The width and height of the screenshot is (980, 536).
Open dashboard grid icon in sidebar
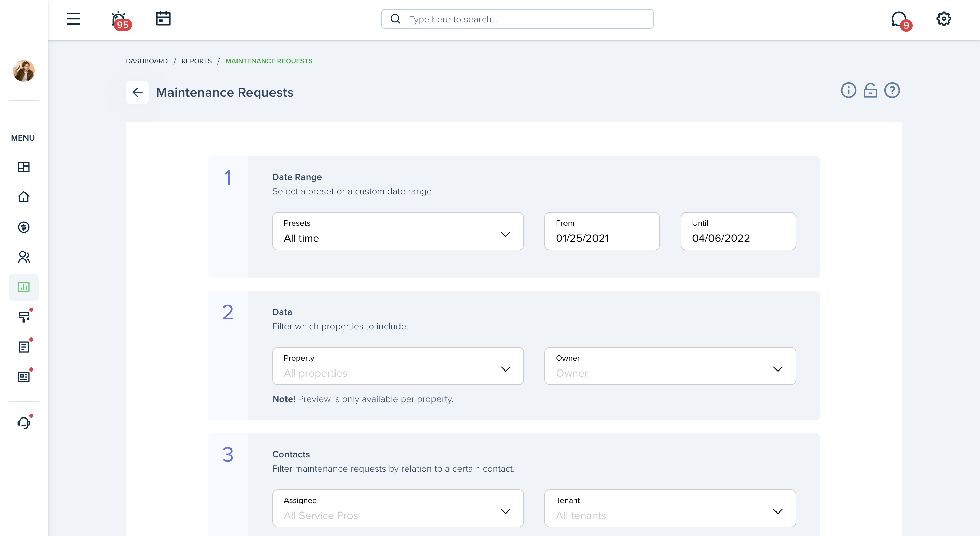pos(23,167)
